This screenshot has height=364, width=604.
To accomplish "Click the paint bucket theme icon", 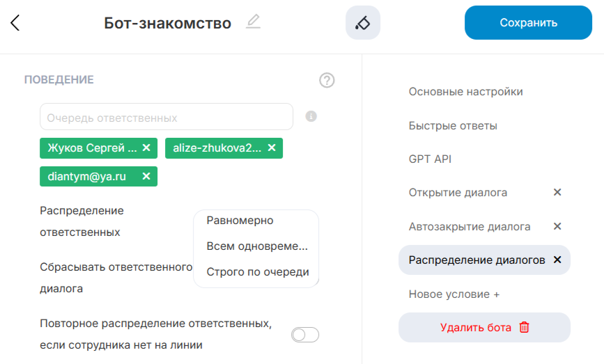I will coord(363,23).
